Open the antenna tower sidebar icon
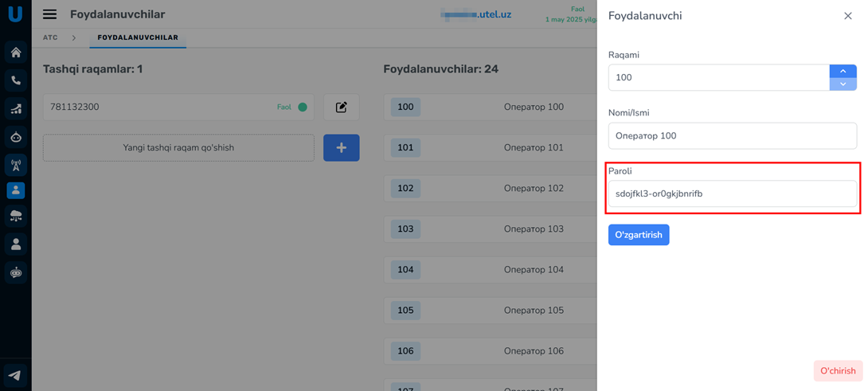 pyautogui.click(x=15, y=165)
